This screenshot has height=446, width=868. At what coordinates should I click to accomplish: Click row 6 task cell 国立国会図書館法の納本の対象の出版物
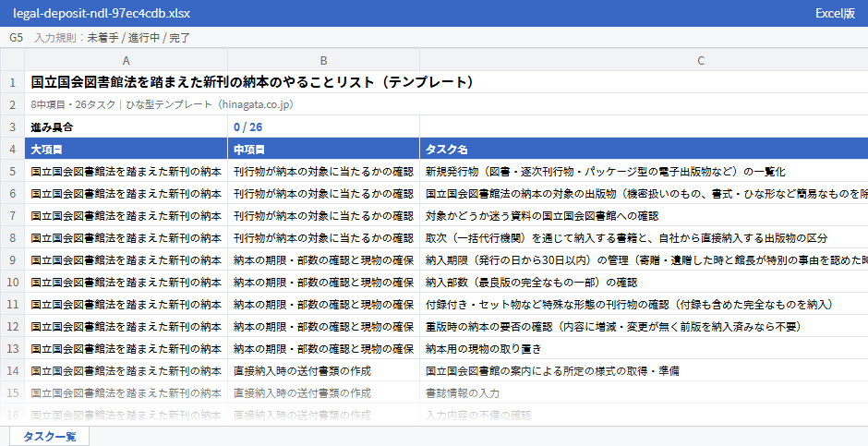(x=644, y=194)
